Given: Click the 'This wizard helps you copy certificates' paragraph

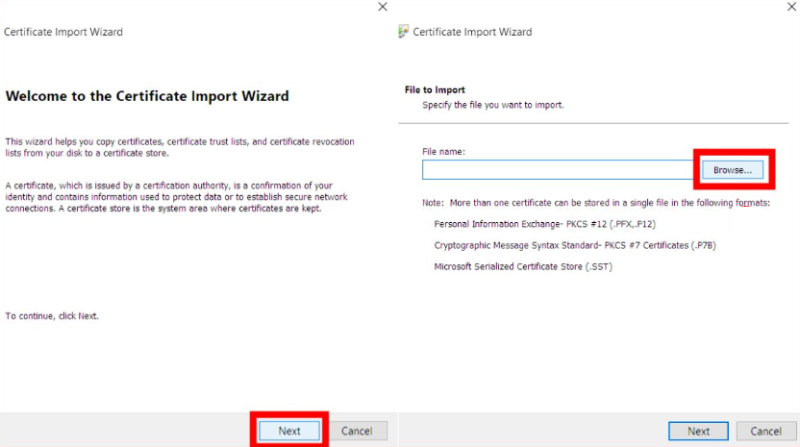Looking at the screenshot, I should (x=180, y=147).
